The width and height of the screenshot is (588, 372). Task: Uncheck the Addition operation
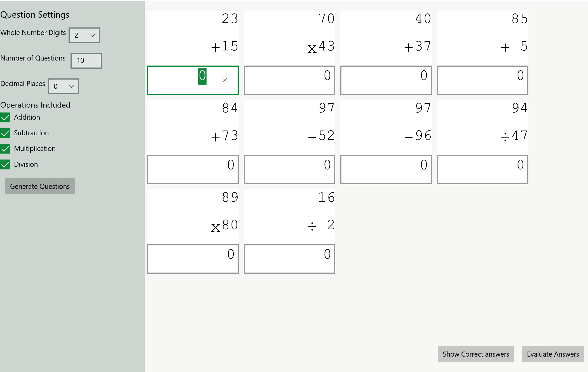pos(5,117)
